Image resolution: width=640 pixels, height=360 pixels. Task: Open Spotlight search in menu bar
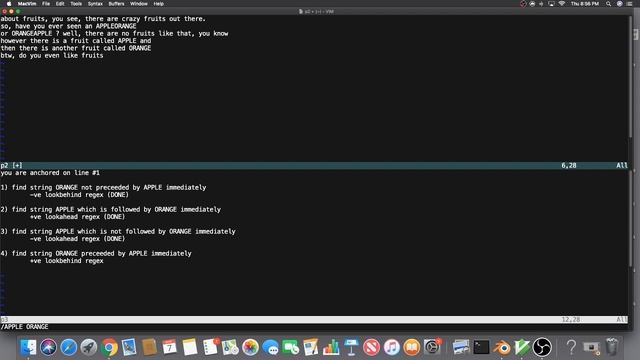click(x=608, y=4)
